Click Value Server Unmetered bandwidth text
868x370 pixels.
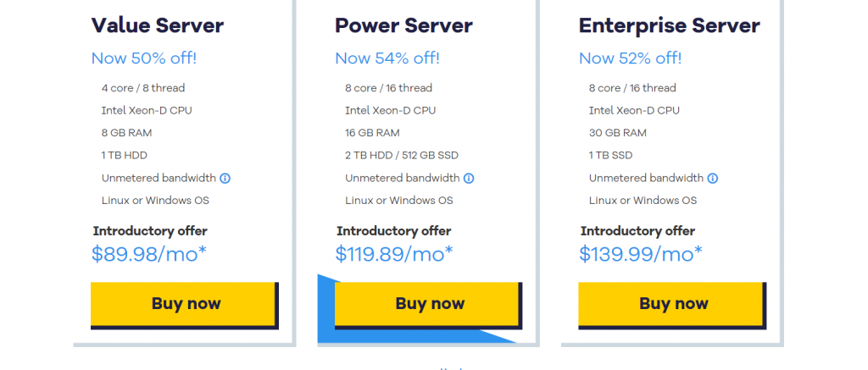click(159, 178)
